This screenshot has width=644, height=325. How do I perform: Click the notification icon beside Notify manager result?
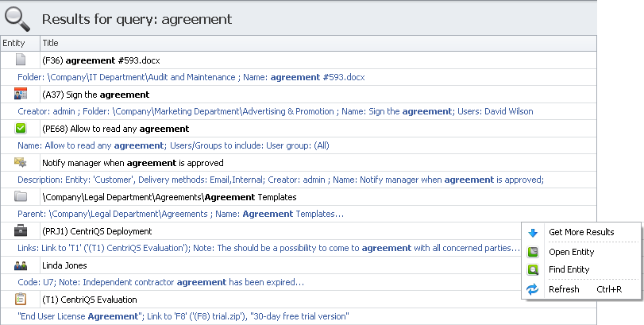coord(21,162)
